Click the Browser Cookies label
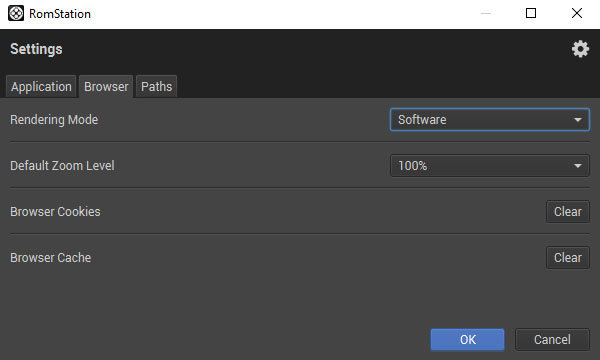Viewport: 600px width, 360px height. pos(55,212)
